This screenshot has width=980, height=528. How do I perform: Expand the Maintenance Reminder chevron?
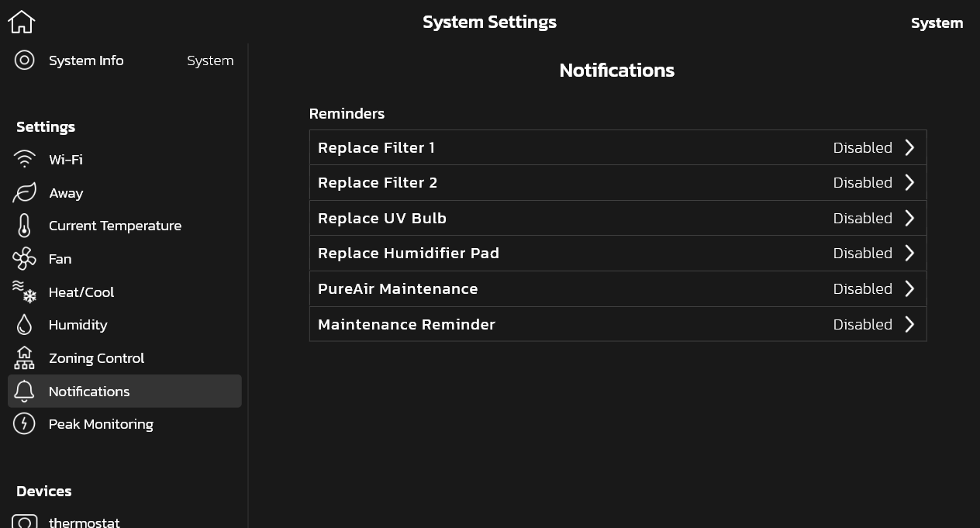click(x=910, y=324)
